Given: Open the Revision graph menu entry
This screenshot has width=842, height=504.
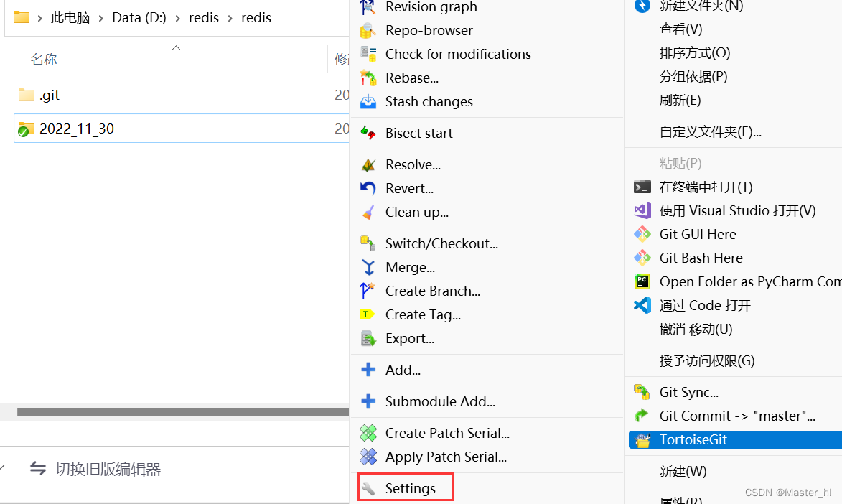Looking at the screenshot, I should pyautogui.click(x=487, y=7).
